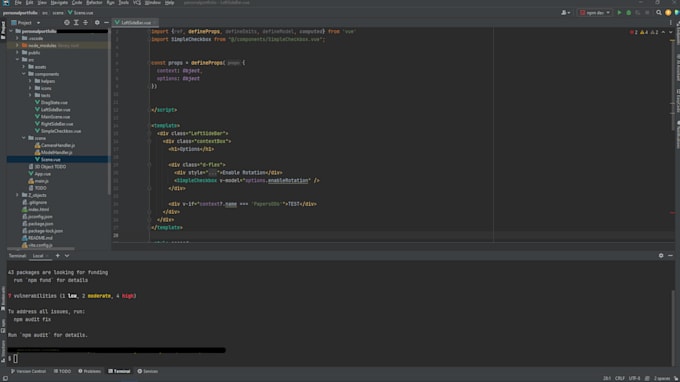
Task: Hide the Project tool window
Action: point(106,23)
